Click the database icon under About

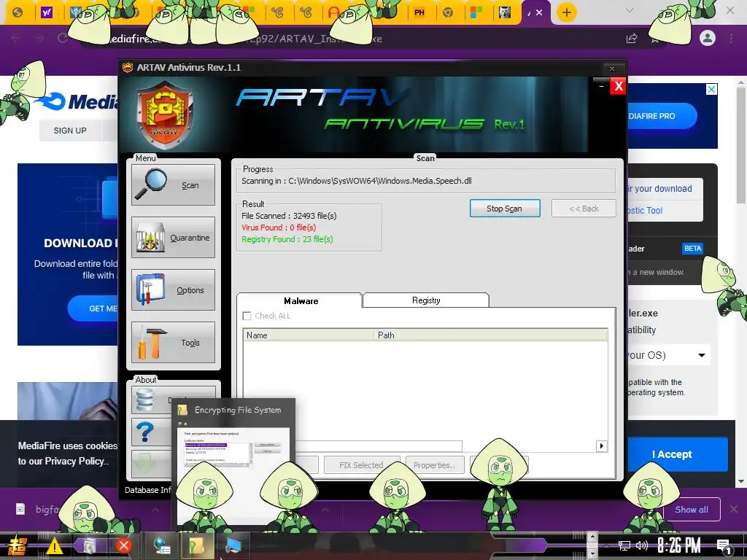[x=145, y=400]
